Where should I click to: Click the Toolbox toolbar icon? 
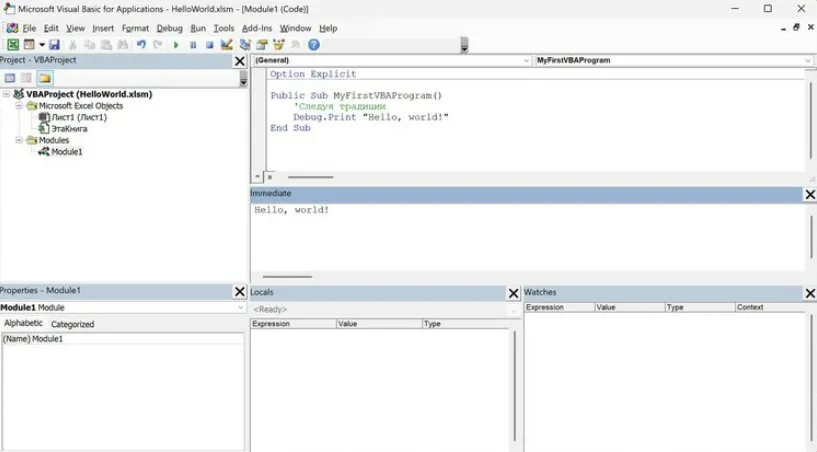click(295, 45)
